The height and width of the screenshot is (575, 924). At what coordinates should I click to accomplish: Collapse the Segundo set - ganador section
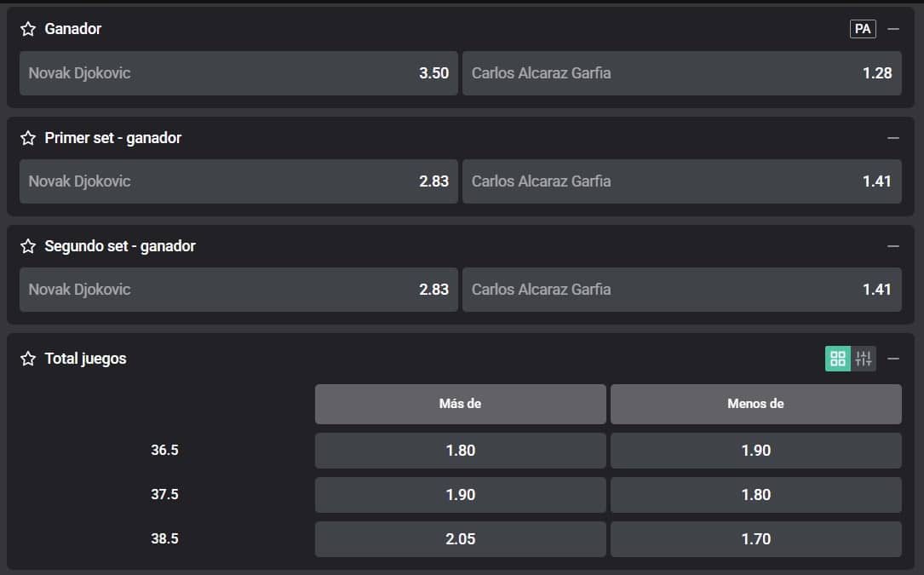click(893, 246)
